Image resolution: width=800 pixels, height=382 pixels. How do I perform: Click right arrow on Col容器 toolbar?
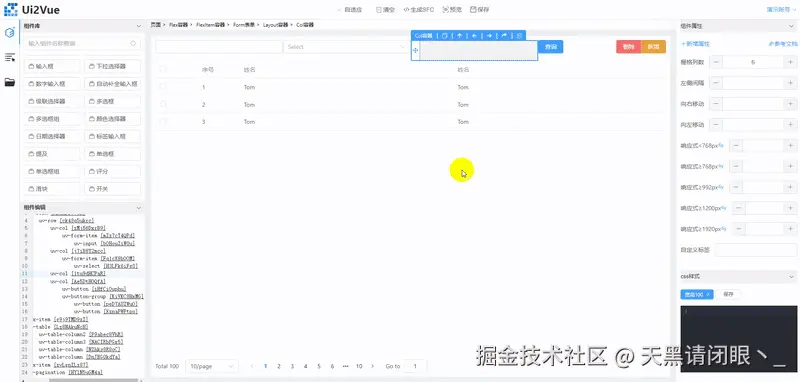click(x=489, y=36)
